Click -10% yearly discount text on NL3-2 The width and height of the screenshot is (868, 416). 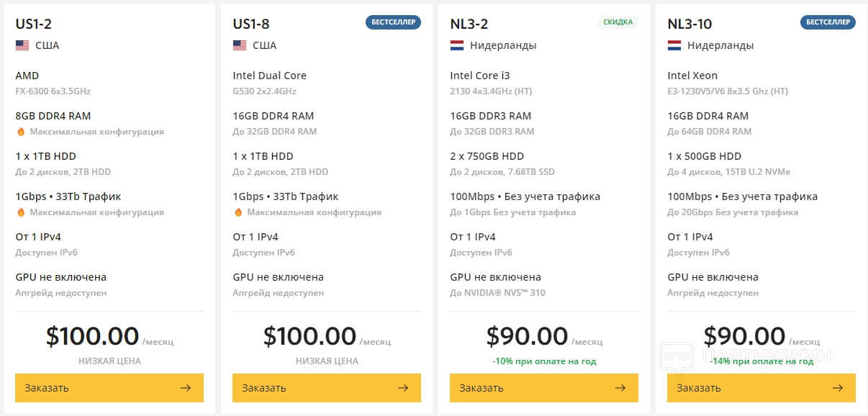pyautogui.click(x=544, y=361)
